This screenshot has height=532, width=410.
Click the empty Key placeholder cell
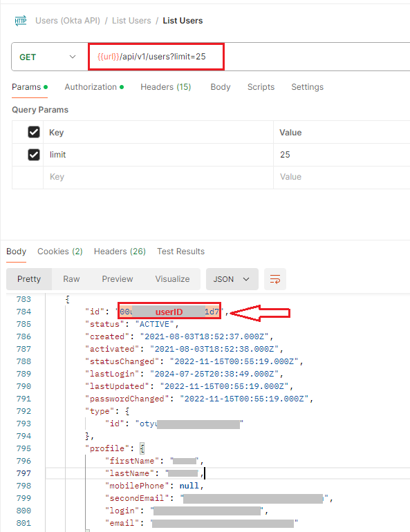[158, 177]
